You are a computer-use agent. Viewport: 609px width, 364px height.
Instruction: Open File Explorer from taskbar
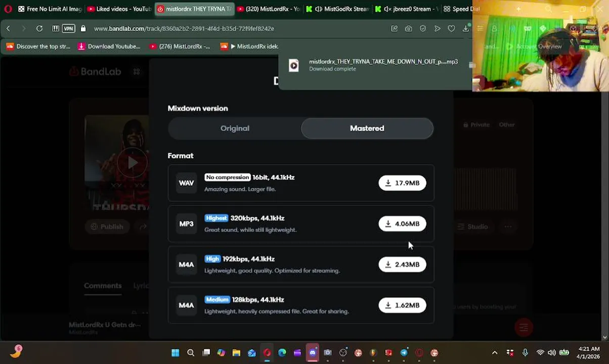(236, 353)
